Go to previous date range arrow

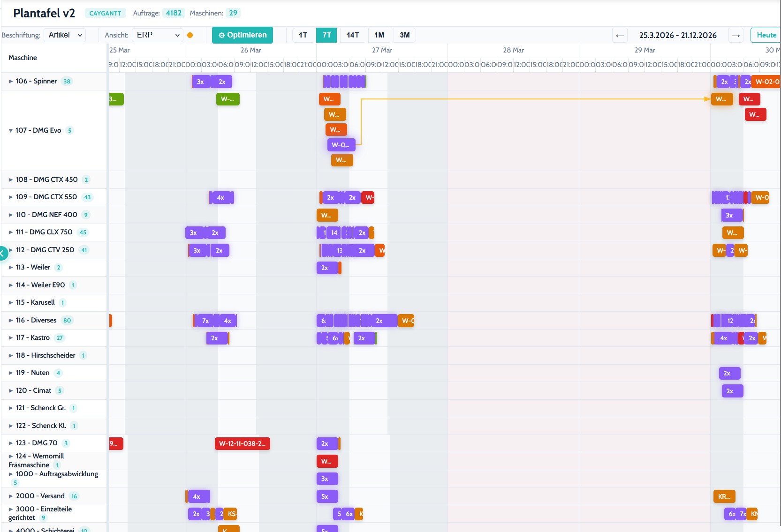(620, 35)
